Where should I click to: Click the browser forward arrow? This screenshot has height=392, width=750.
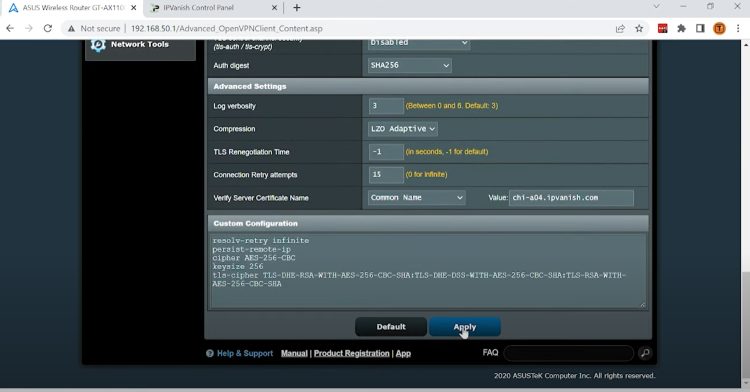pos(29,28)
